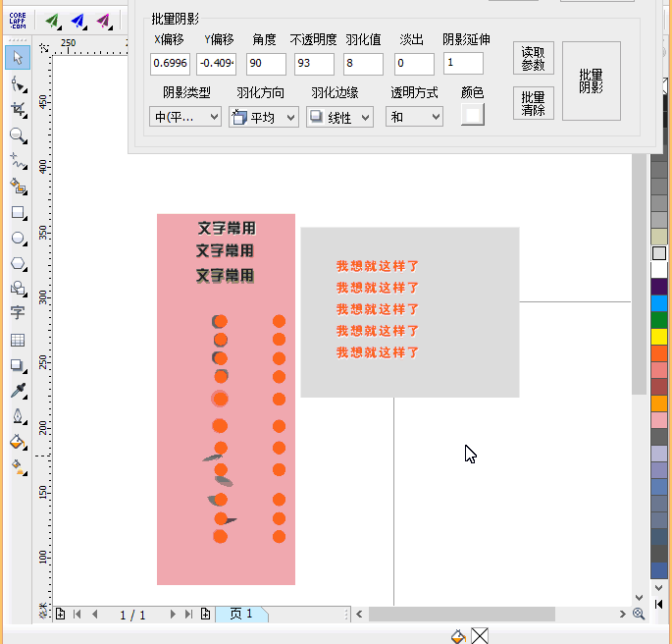Click vertical scrollbar down arrow
Screen dimensions: 672x644
[x=639, y=598]
